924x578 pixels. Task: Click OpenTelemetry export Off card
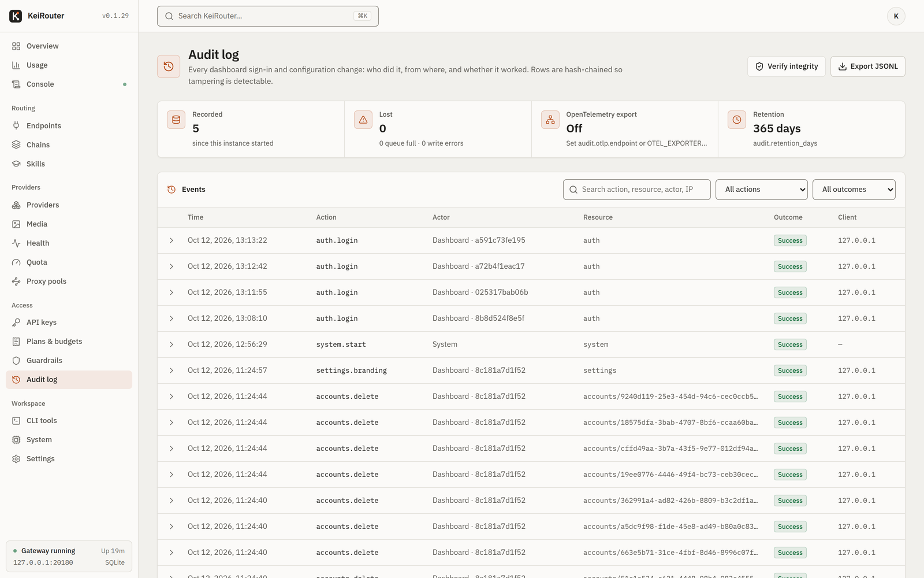625,129
